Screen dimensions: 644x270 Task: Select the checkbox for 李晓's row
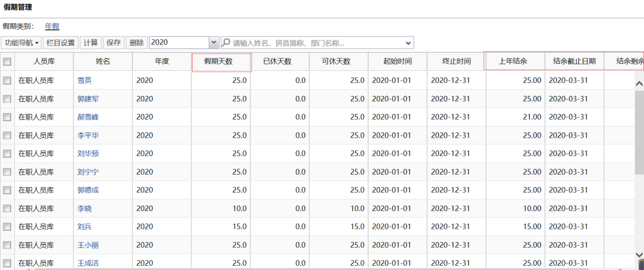(7, 209)
